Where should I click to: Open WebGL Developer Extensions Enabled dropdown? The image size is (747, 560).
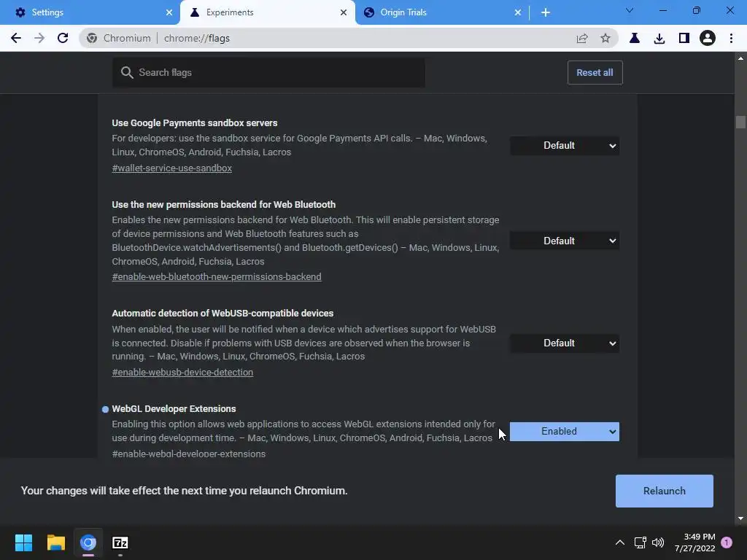565,432
